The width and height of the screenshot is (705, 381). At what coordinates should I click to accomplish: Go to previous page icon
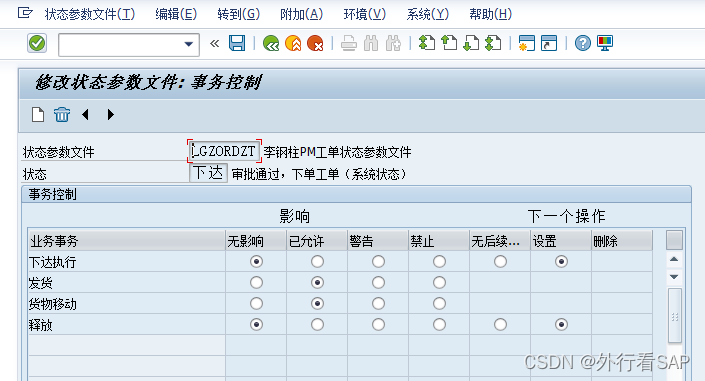tap(449, 43)
